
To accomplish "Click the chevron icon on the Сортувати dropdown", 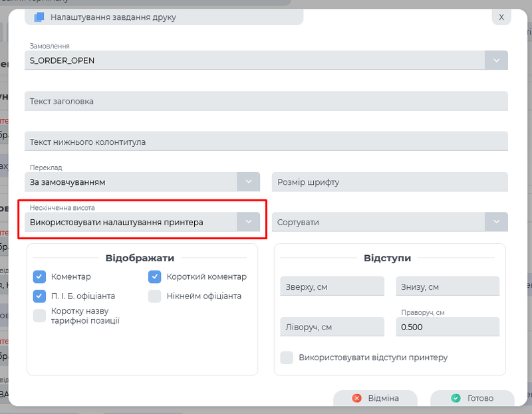I will point(495,221).
